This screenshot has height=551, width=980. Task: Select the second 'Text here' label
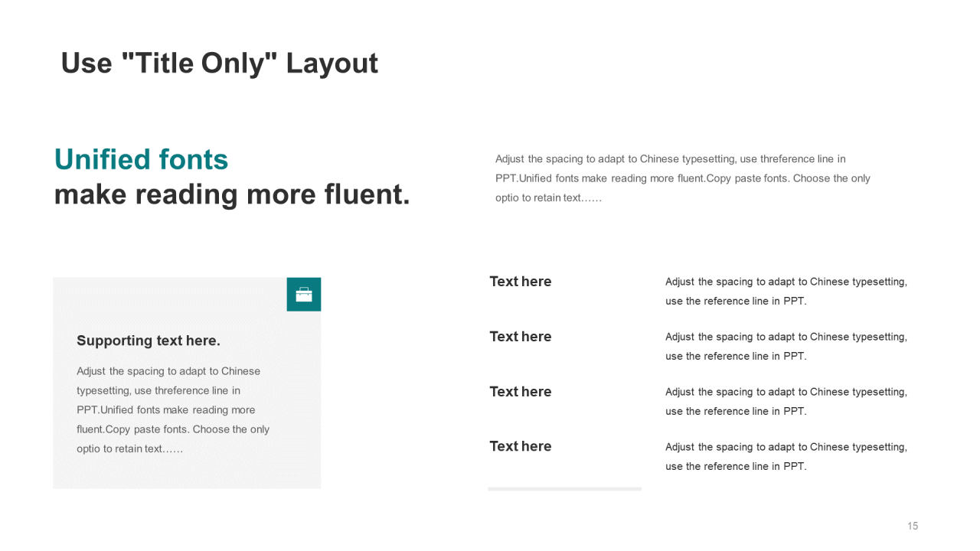coord(521,337)
